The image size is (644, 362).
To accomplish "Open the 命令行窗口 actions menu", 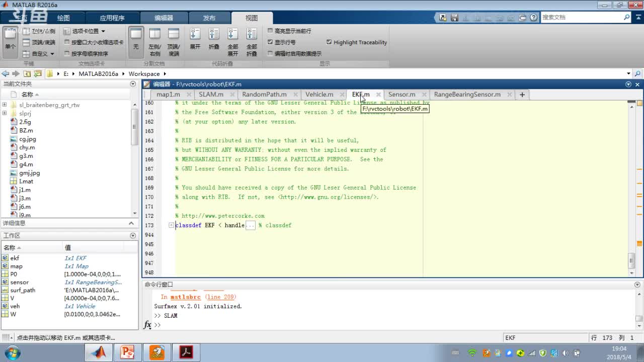I will tap(637, 285).
